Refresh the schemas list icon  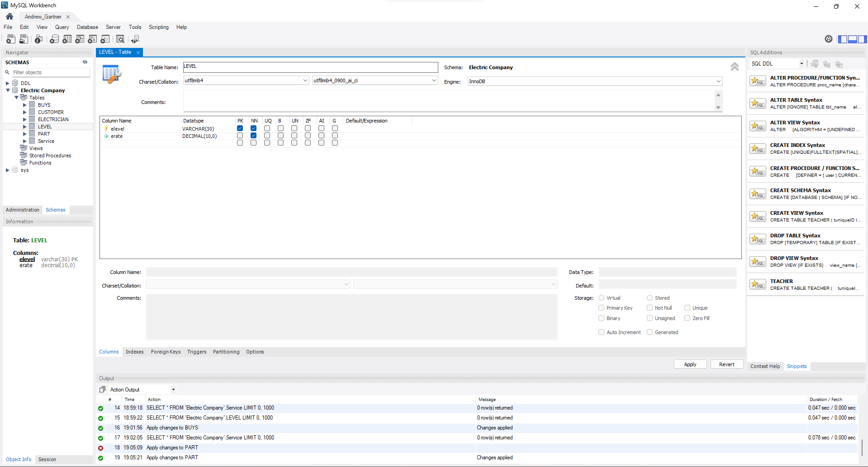click(x=85, y=62)
